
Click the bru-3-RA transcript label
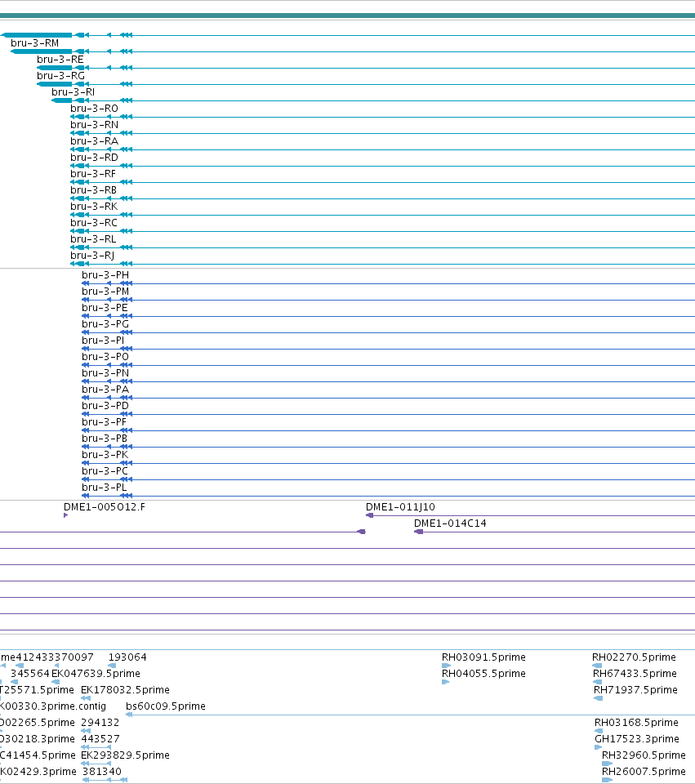94,141
